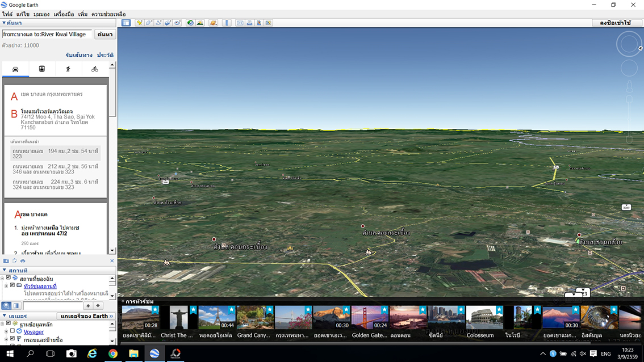Click the Add Placemark pushpin icon

(140, 23)
